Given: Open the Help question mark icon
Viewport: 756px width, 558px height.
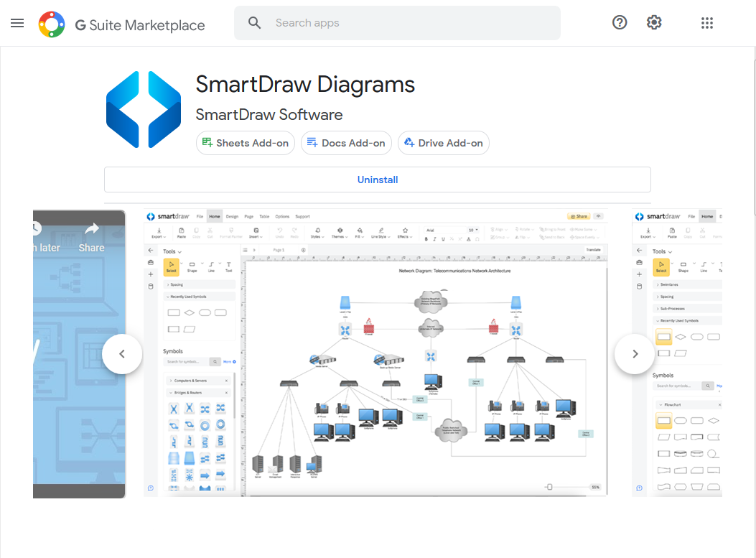Looking at the screenshot, I should tap(620, 22).
